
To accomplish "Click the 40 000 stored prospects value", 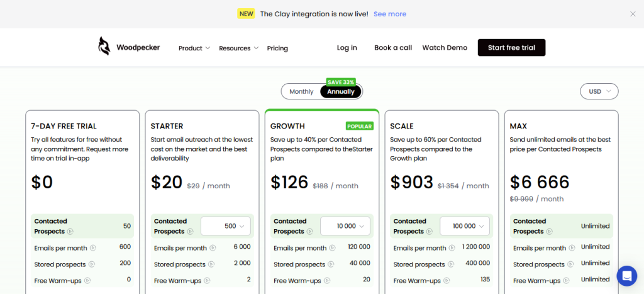I will (359, 263).
